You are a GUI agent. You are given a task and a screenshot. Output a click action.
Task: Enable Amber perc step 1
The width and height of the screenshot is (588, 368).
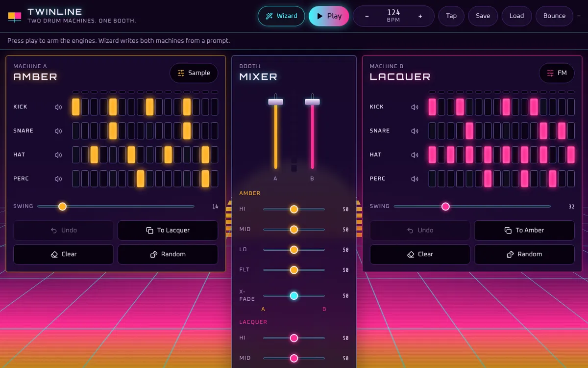(76, 179)
